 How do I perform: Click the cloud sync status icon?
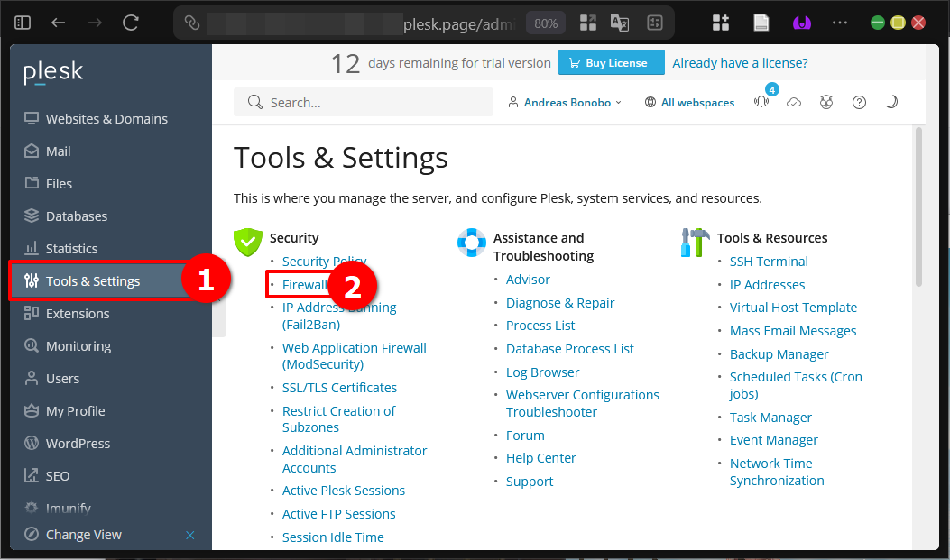pos(794,102)
